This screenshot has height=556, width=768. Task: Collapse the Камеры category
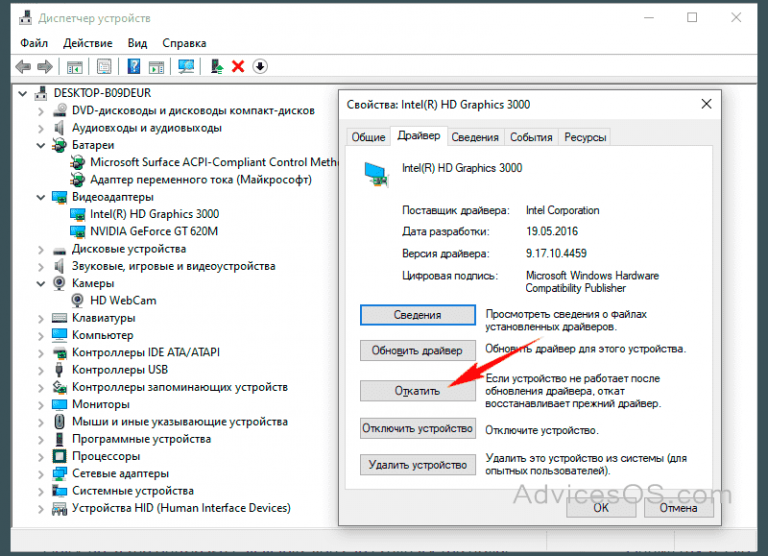41,284
